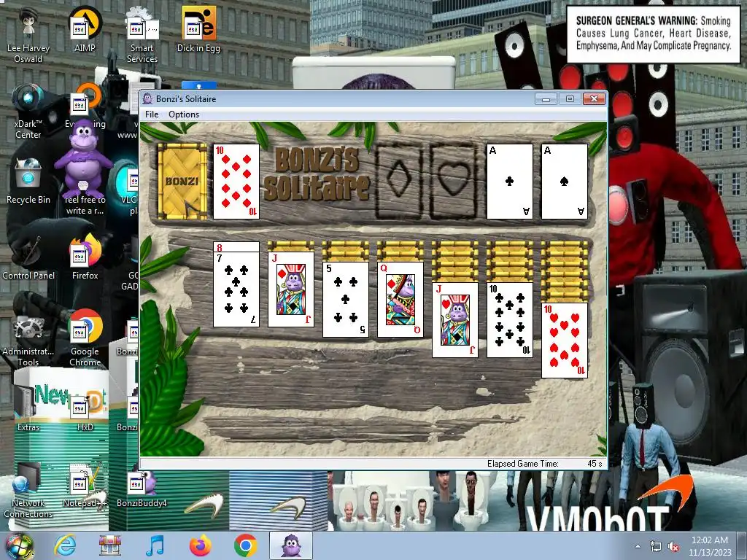Image resolution: width=747 pixels, height=560 pixels.
Task: Open the Windows Start menu
Action: pos(19,546)
